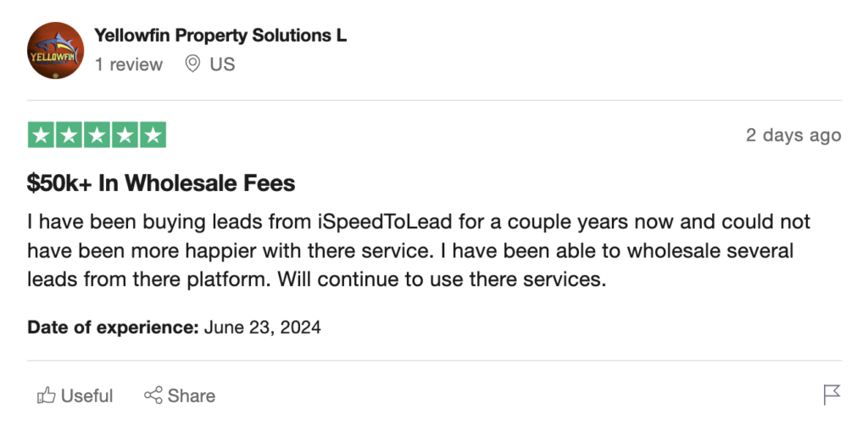Mark the review as Useful

[x=86, y=395]
